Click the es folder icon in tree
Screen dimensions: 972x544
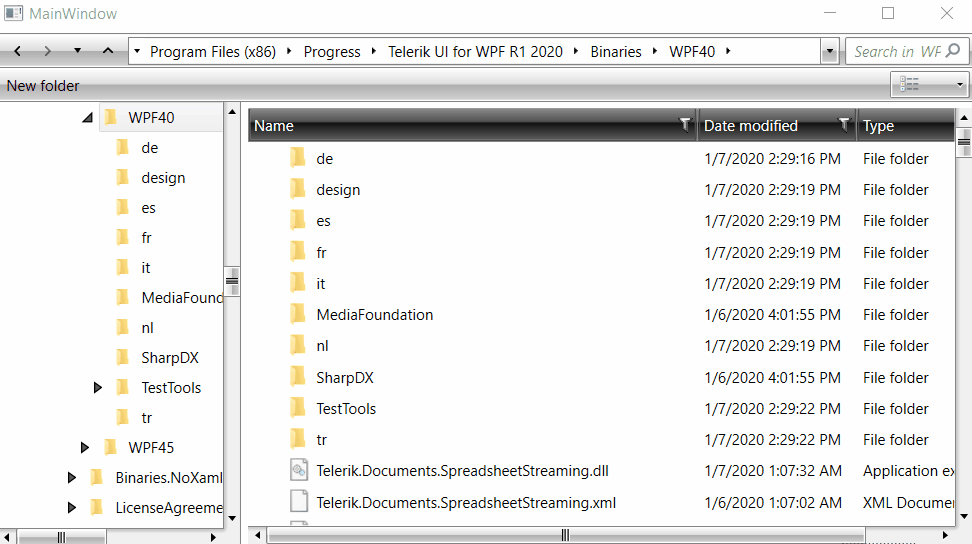(123, 208)
